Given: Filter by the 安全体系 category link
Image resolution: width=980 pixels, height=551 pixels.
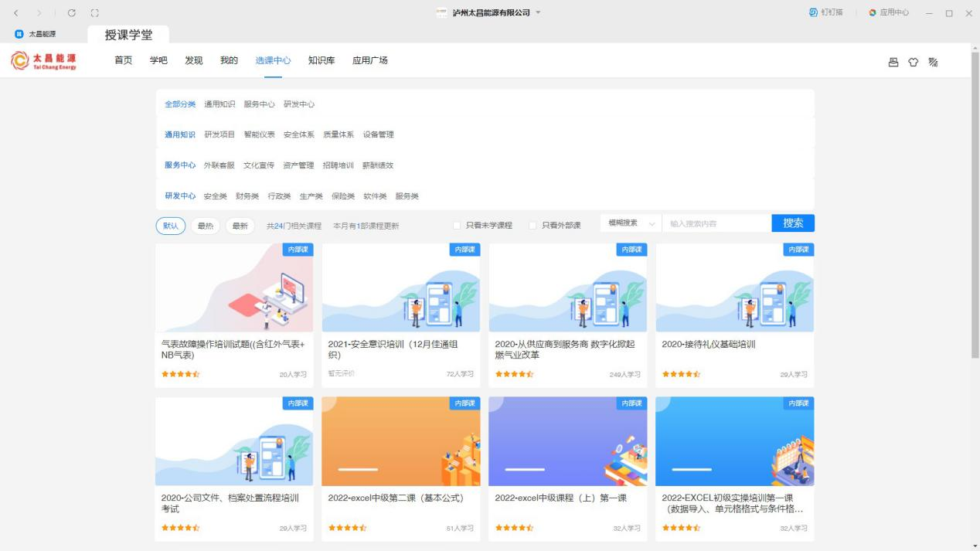Looking at the screenshot, I should (x=298, y=134).
